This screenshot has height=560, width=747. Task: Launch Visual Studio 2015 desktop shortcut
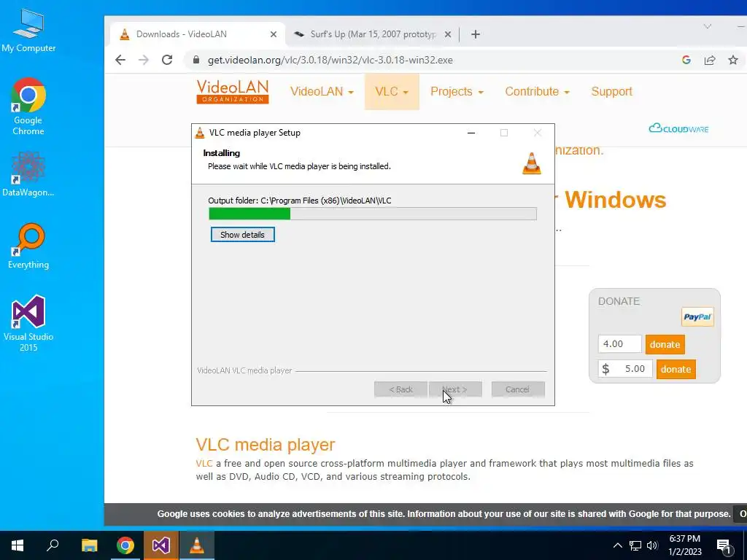(x=28, y=323)
